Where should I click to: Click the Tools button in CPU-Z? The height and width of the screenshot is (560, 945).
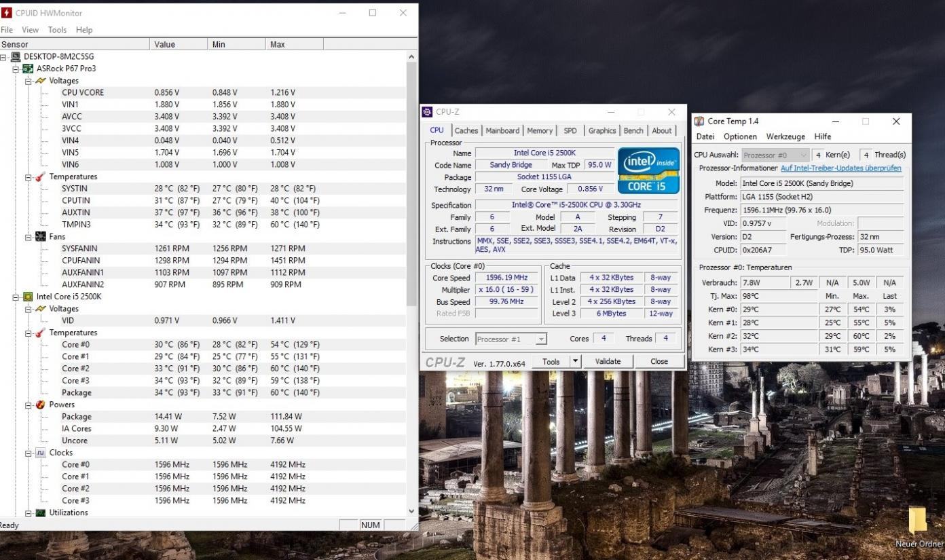551,362
